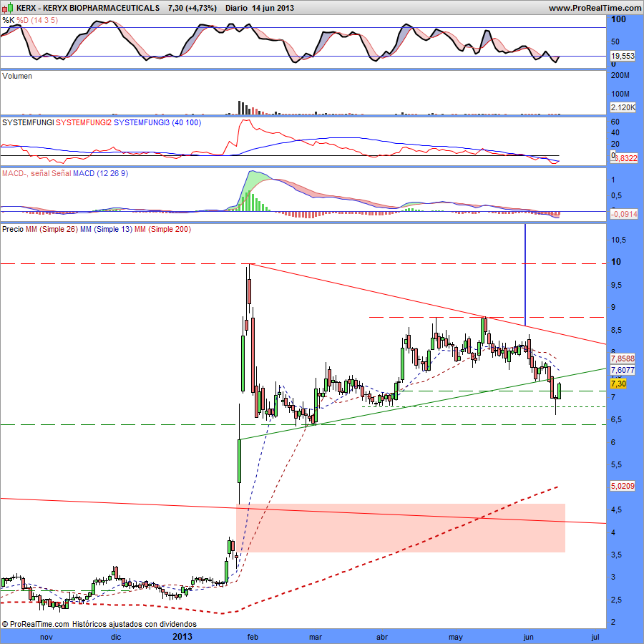Click the vertical blue line in June
Viewport: 644px width, 644px height.
click(525, 275)
